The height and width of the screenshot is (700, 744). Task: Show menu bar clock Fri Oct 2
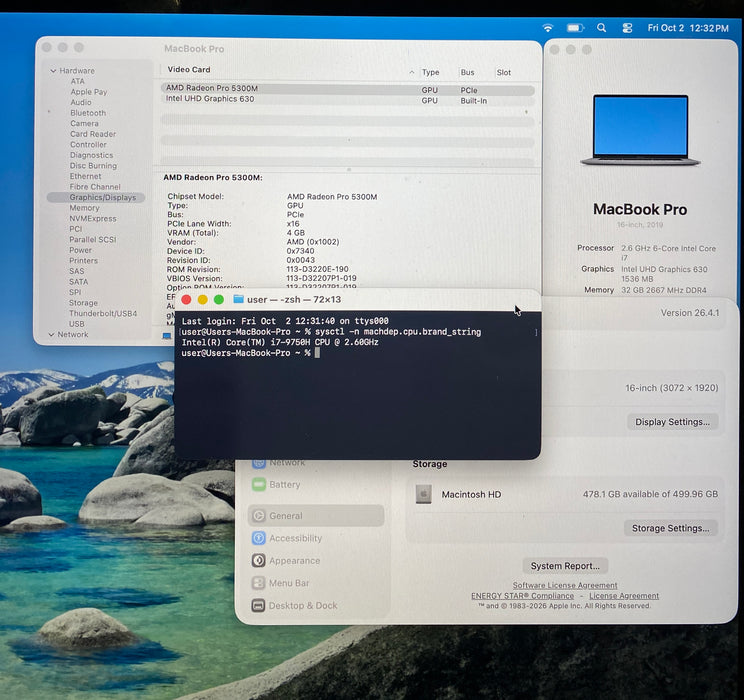[x=688, y=28]
